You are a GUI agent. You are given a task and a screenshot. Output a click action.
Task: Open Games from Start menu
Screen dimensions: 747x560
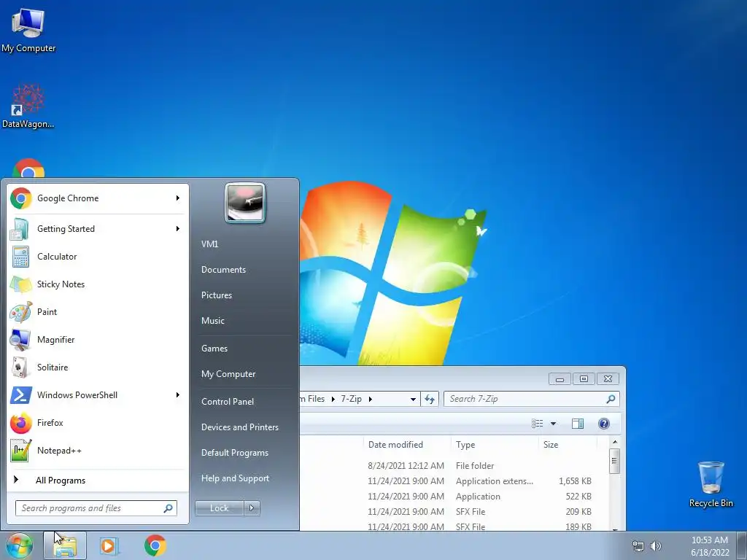tap(214, 349)
